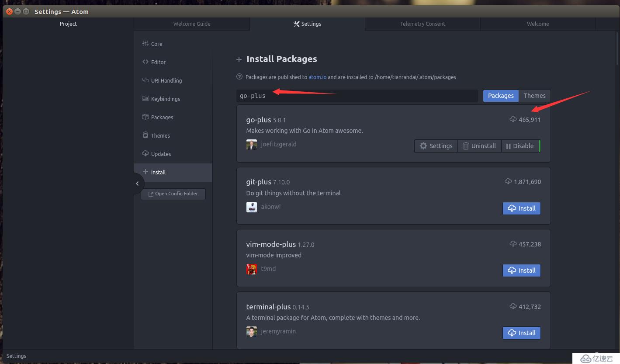Click the Project panel header
This screenshot has width=620, height=364.
coord(68,24)
